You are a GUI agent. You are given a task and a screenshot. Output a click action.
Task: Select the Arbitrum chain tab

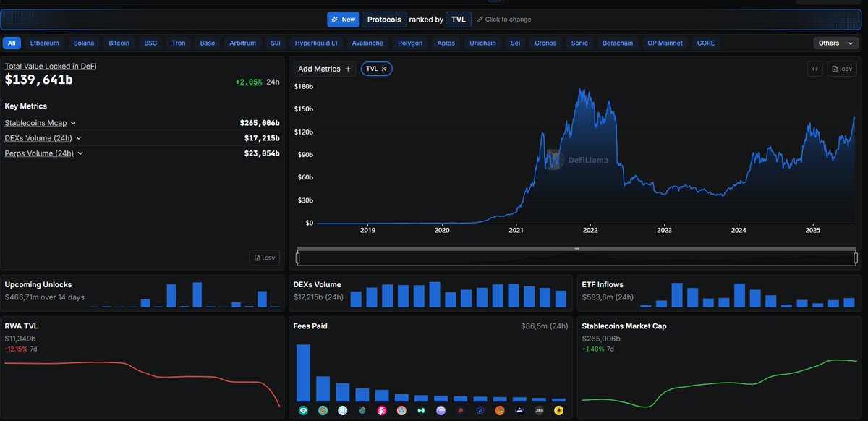click(x=243, y=43)
